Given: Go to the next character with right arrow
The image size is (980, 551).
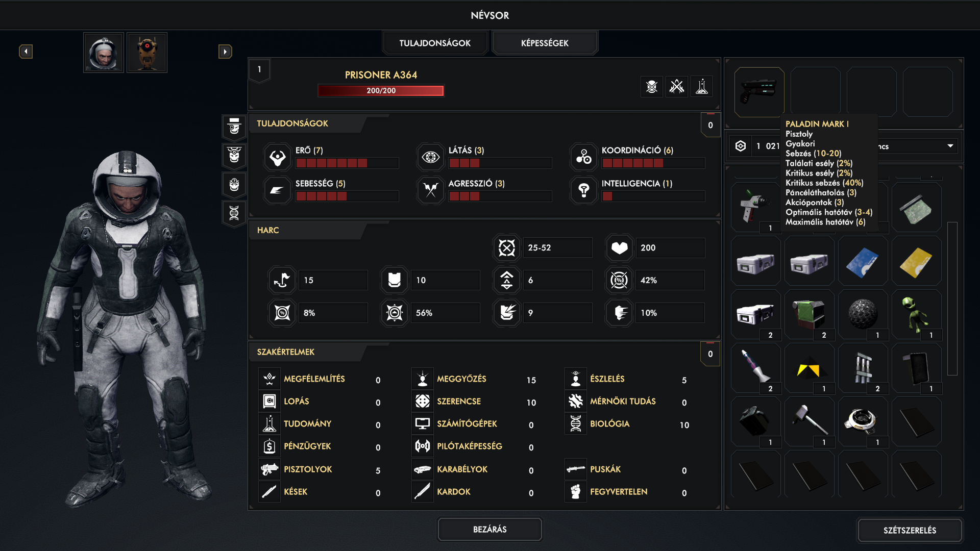Looking at the screenshot, I should (x=225, y=52).
